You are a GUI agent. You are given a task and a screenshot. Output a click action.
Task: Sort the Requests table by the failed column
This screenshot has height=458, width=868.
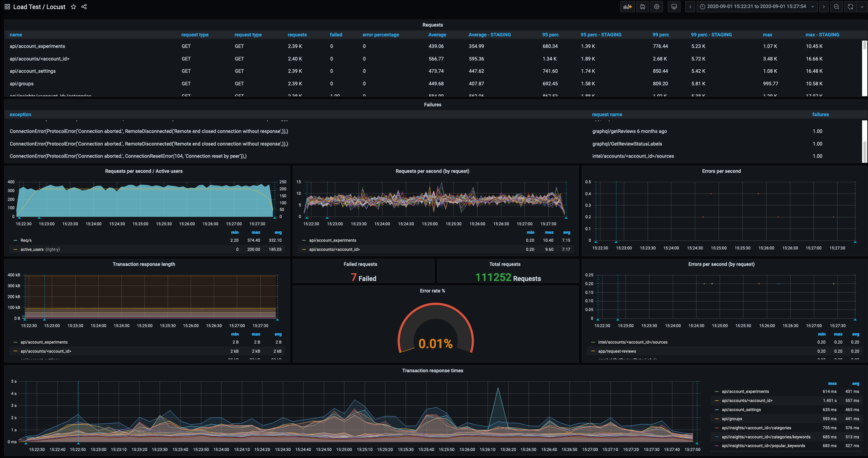click(x=336, y=35)
